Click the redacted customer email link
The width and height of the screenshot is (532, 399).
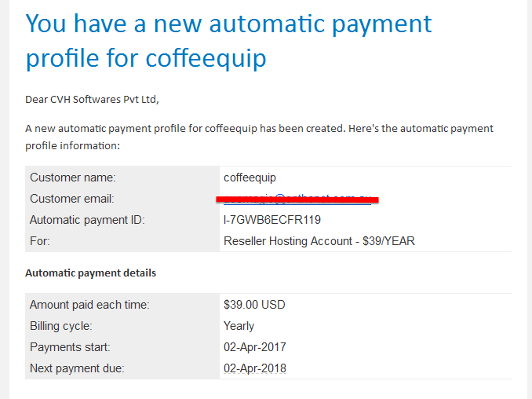click(x=297, y=199)
